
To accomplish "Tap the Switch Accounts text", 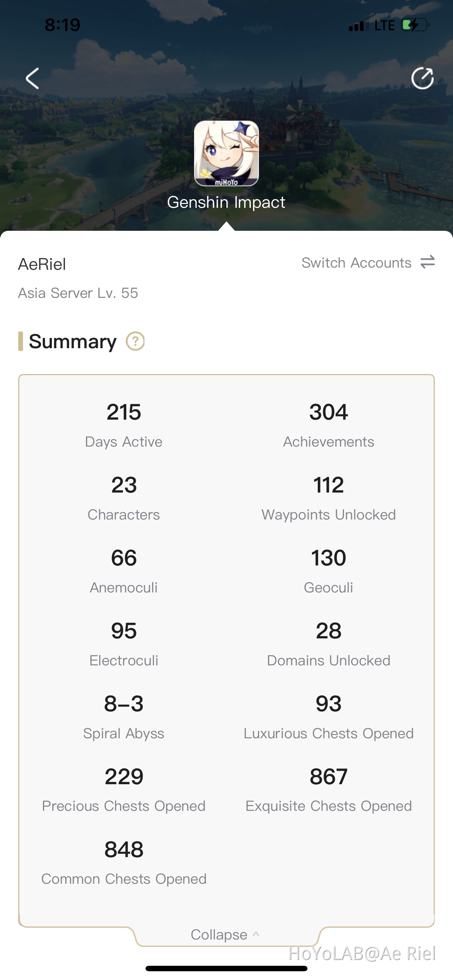I will pyautogui.click(x=356, y=263).
